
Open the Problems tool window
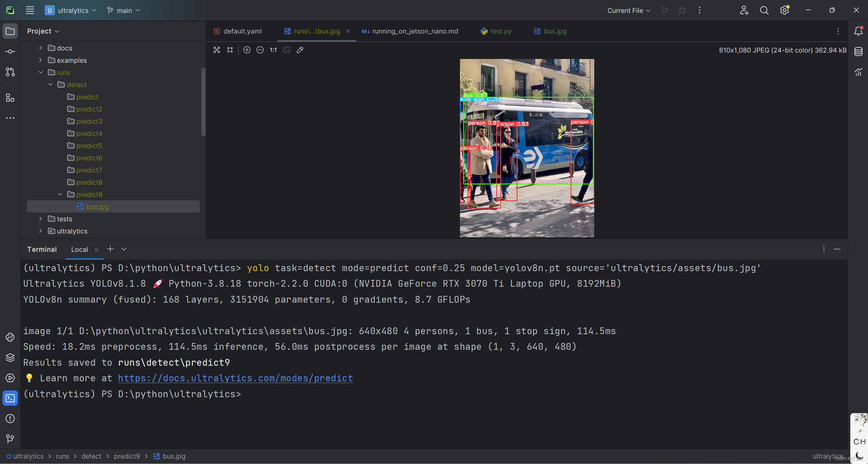tap(10, 419)
